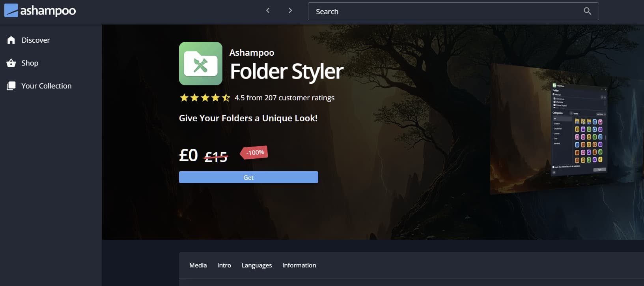Open Your Collection via its sidebar icon
This screenshot has height=286, width=644.
point(11,86)
